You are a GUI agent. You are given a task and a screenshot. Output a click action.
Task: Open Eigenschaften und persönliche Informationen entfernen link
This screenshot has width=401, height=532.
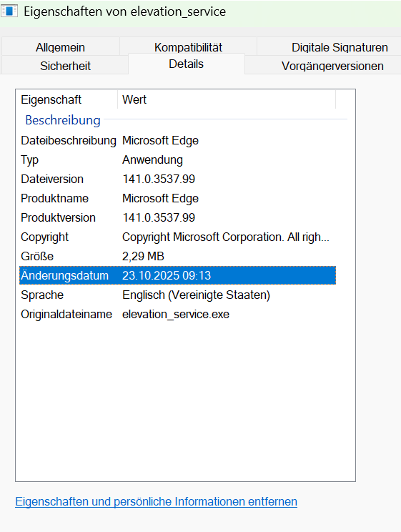pyautogui.click(x=156, y=501)
